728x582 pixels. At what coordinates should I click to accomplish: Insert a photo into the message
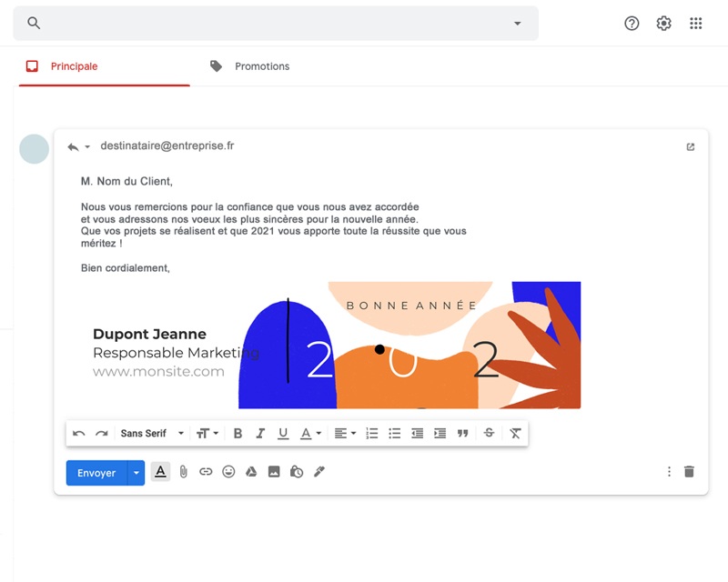[x=274, y=472]
